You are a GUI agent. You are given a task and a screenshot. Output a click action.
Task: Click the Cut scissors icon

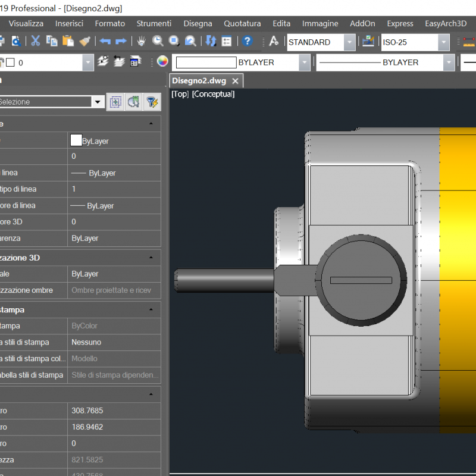[x=35, y=41]
